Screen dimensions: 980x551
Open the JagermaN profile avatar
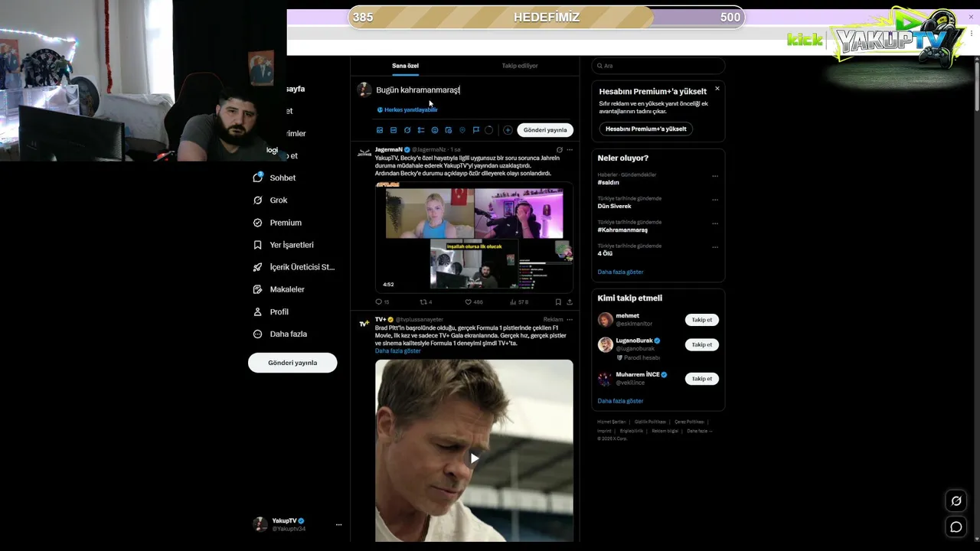click(x=364, y=152)
